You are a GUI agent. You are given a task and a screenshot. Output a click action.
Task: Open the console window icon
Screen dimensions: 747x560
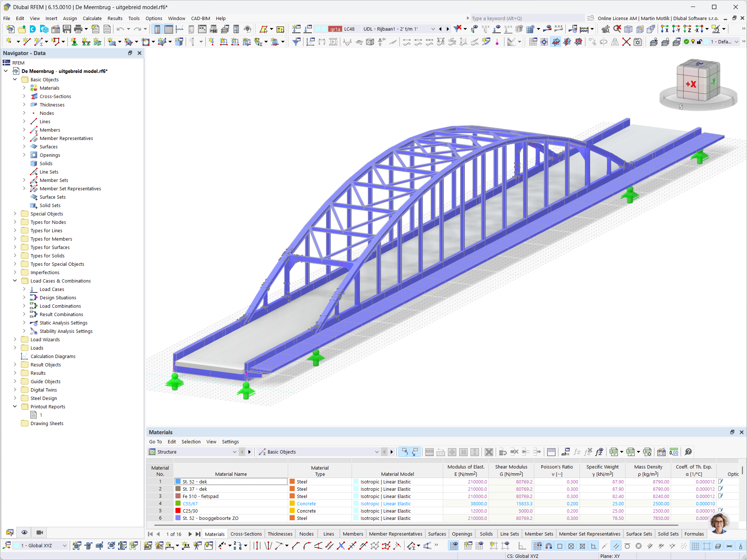point(202,29)
